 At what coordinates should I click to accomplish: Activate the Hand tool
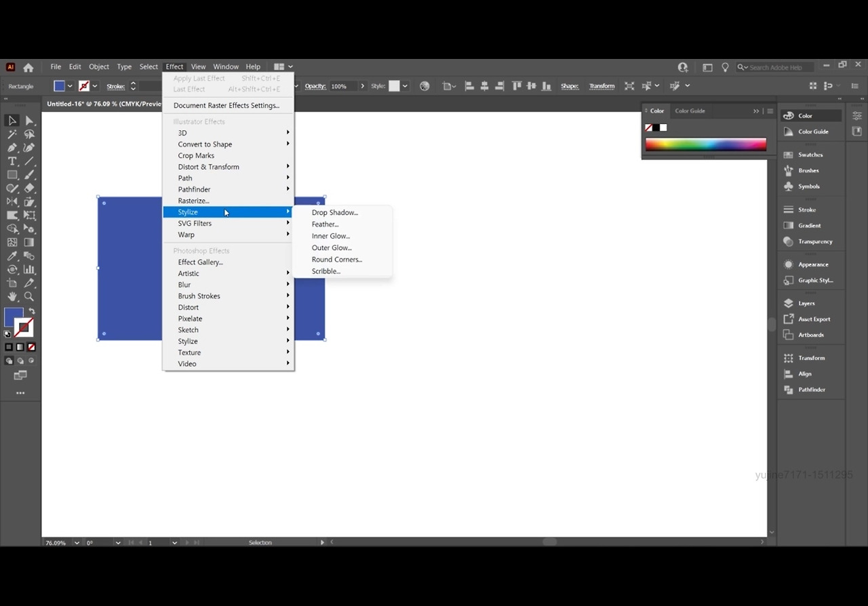pyautogui.click(x=12, y=296)
